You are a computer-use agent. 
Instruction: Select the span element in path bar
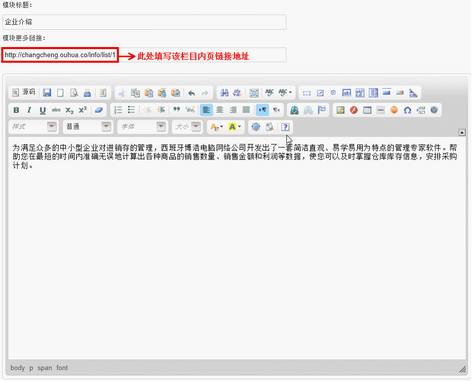(x=45, y=368)
